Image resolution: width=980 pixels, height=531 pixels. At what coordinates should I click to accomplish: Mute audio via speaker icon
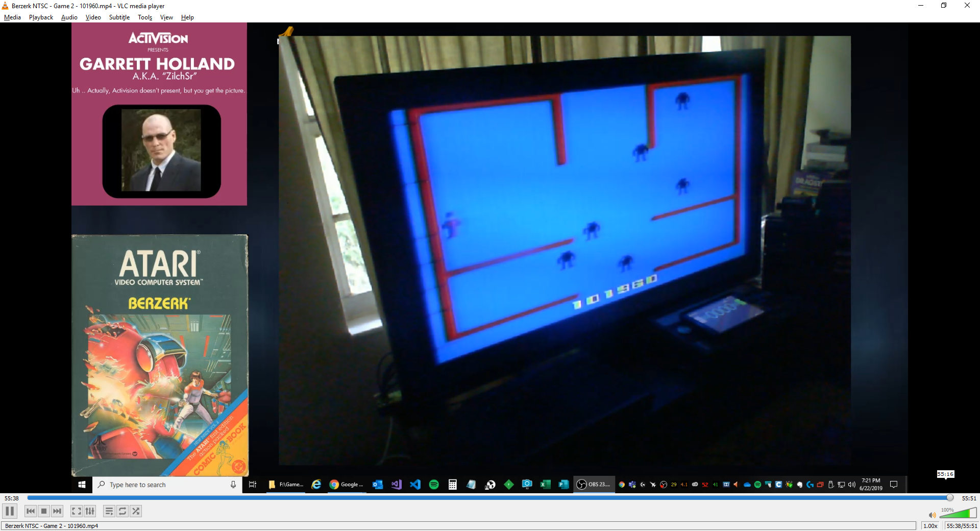[932, 515]
